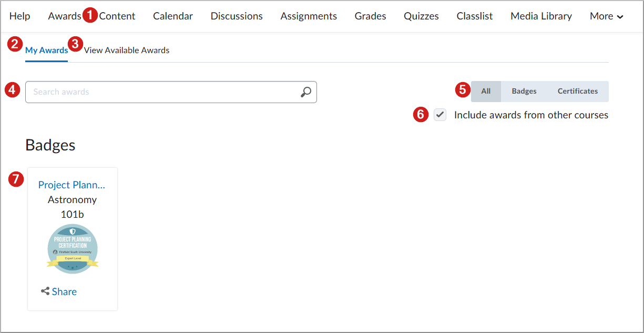Navigate to the Content page

coord(117,16)
